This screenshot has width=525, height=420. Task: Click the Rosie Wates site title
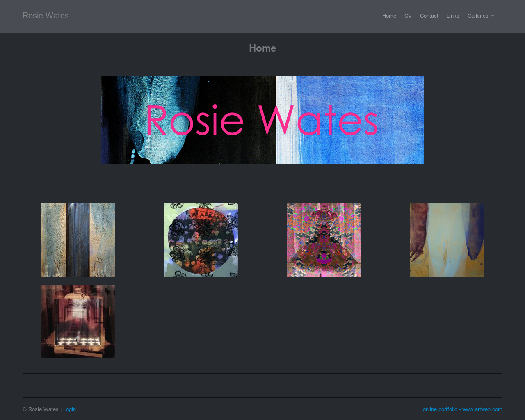click(46, 16)
